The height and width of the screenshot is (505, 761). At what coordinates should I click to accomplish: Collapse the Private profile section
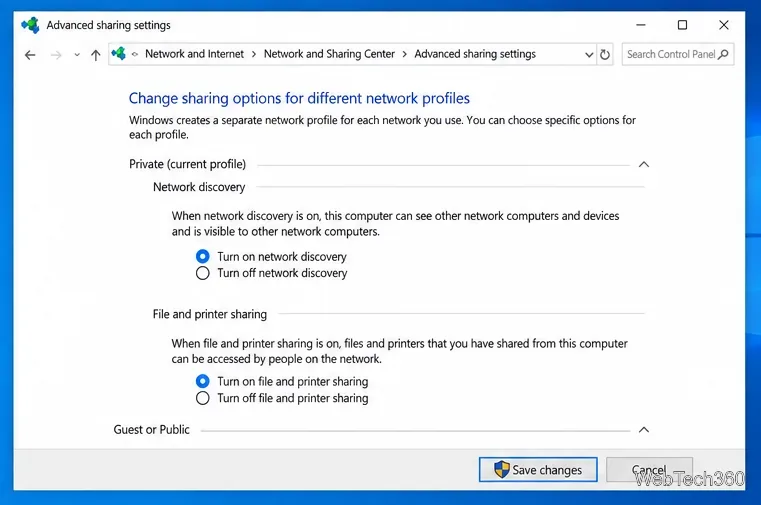(644, 164)
